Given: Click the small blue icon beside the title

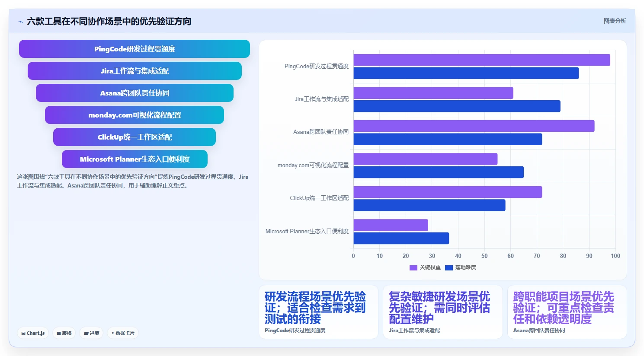Looking at the screenshot, I should pyautogui.click(x=20, y=22).
